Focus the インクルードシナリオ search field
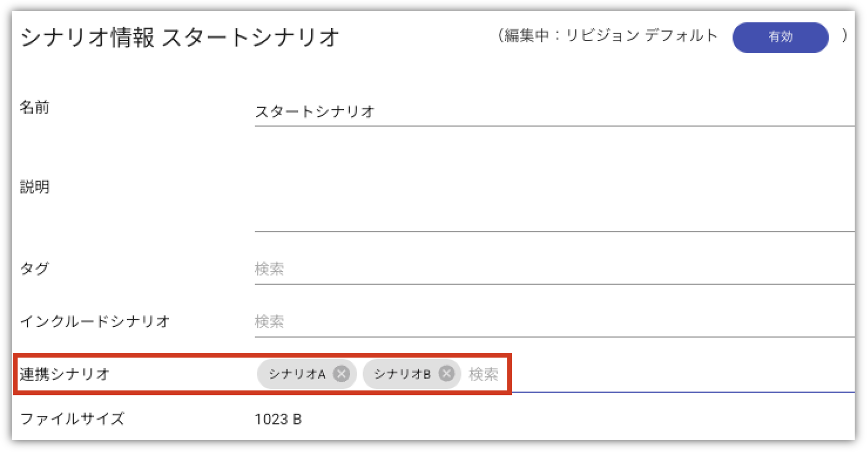This screenshot has height=453, width=868. click(554, 321)
